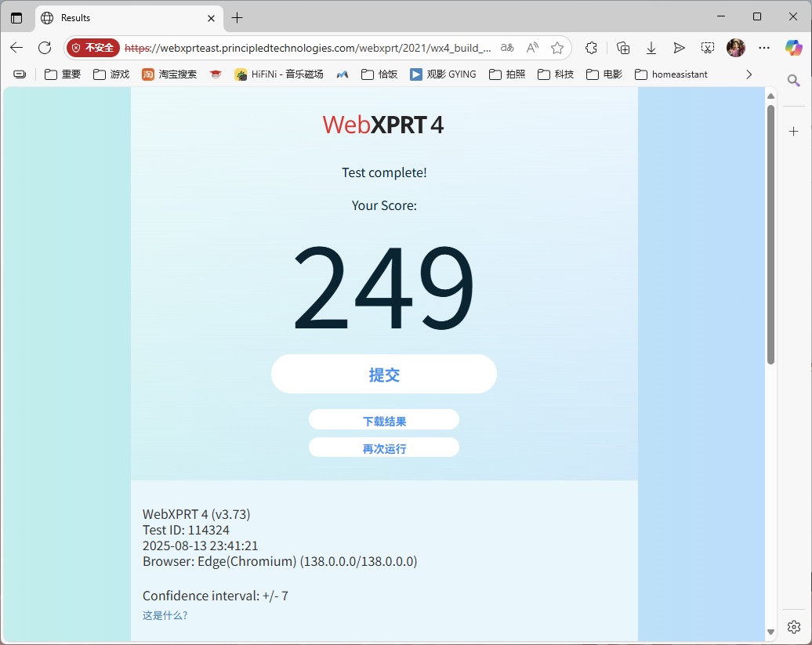This screenshot has width=812, height=645.
Task: Click the Confidence interval: +/- 7 text
Action: coord(216,596)
